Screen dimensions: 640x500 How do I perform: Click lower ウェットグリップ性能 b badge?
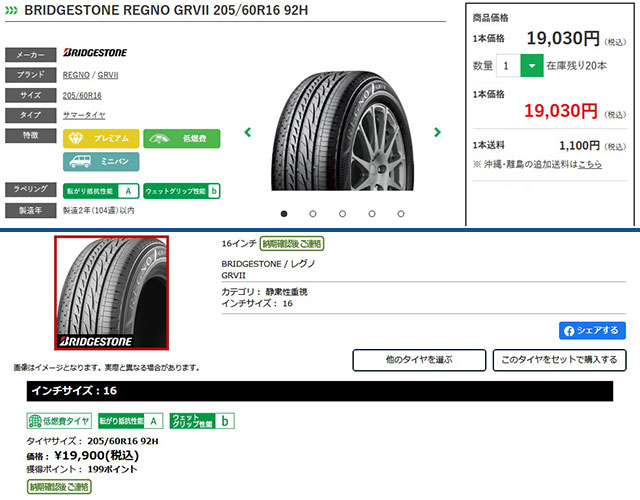(202, 421)
